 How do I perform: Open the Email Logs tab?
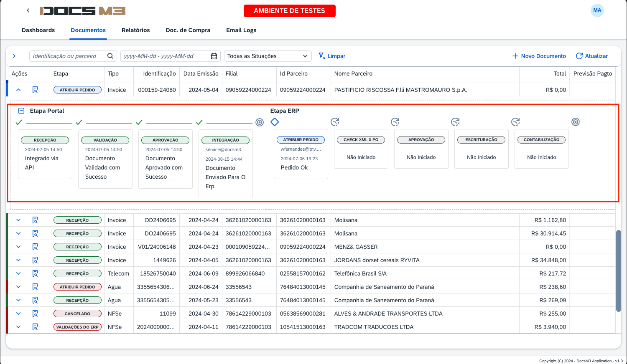241,30
